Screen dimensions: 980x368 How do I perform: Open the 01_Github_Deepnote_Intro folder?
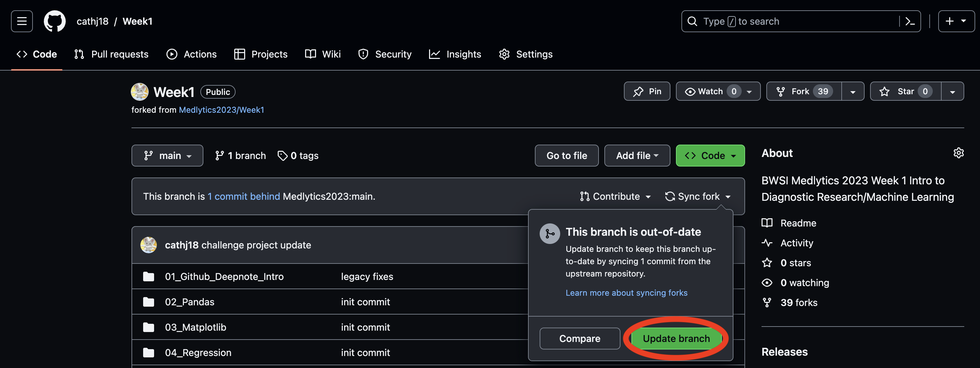click(224, 276)
